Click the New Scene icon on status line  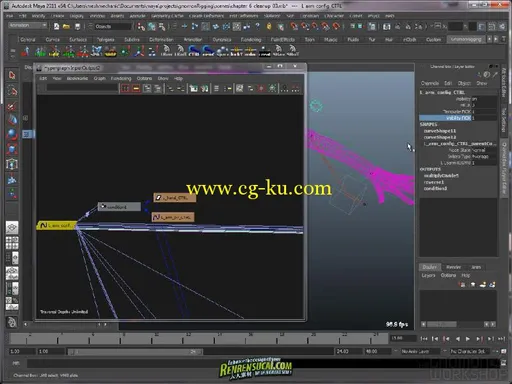[56, 26]
